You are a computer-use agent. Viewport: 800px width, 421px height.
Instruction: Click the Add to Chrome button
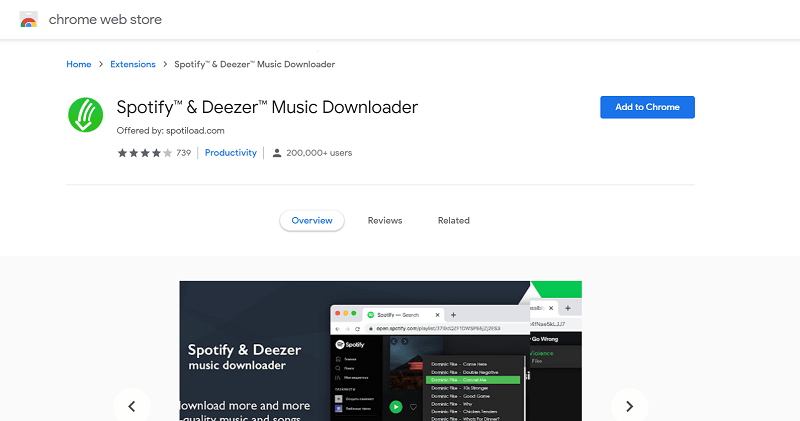pyautogui.click(x=647, y=107)
